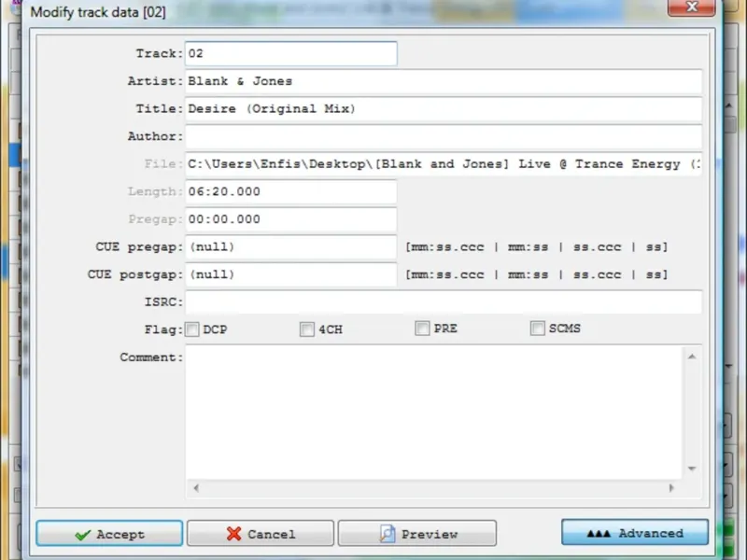Click into the ISRC field

[443, 301]
